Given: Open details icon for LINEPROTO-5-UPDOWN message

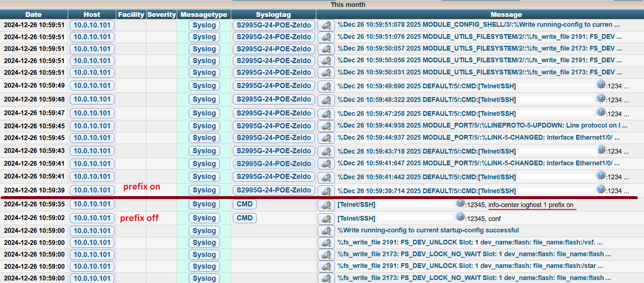Looking at the screenshot, I should point(326,126).
